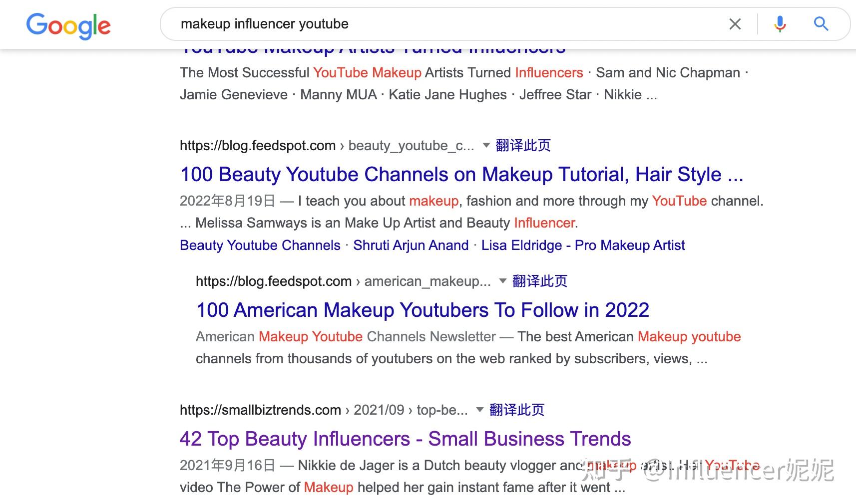The image size is (856, 504).
Task: Open the 'Shruti Arjun Anand' sitelink
Action: tap(411, 246)
